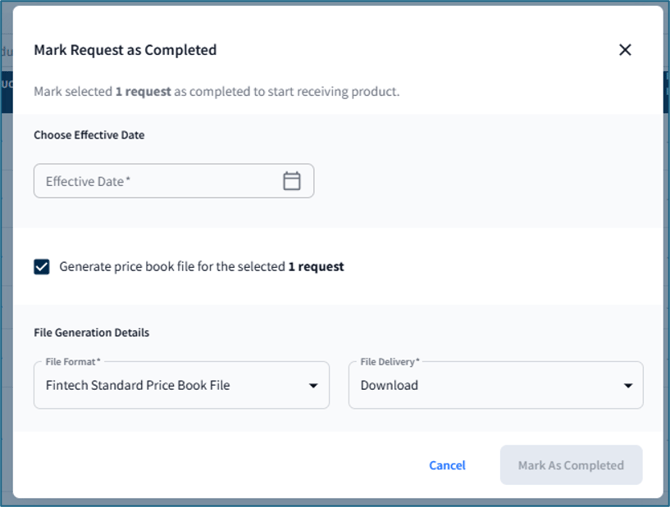Click the File Delivery caret arrow

tap(628, 386)
